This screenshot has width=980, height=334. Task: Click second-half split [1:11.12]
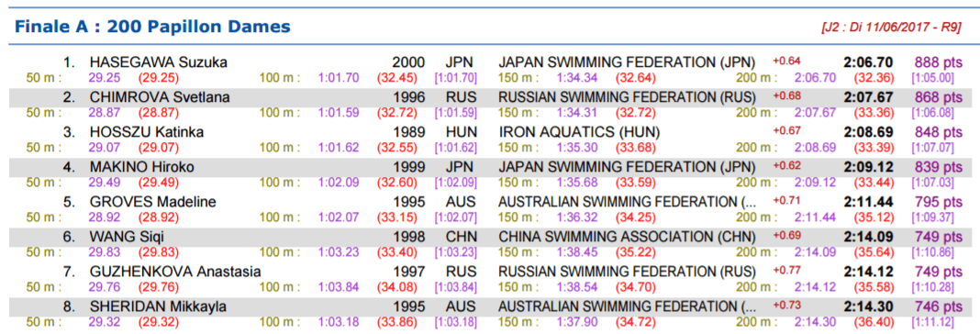coord(932,322)
